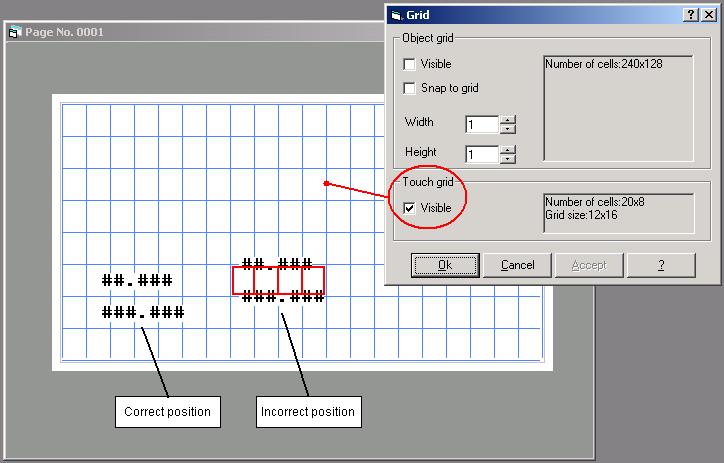This screenshot has width=724, height=463.
Task: Uncheck Touch grid Visible checkbox
Action: (x=410, y=208)
